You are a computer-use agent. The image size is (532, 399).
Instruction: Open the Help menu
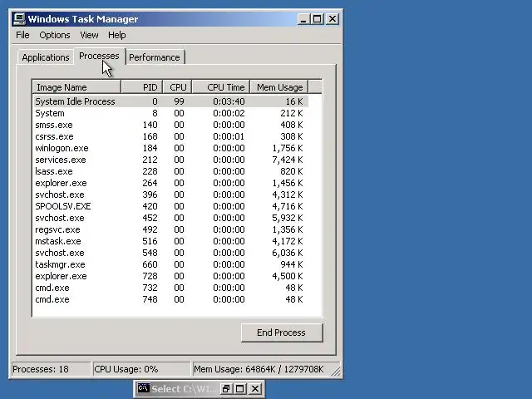[x=116, y=35]
